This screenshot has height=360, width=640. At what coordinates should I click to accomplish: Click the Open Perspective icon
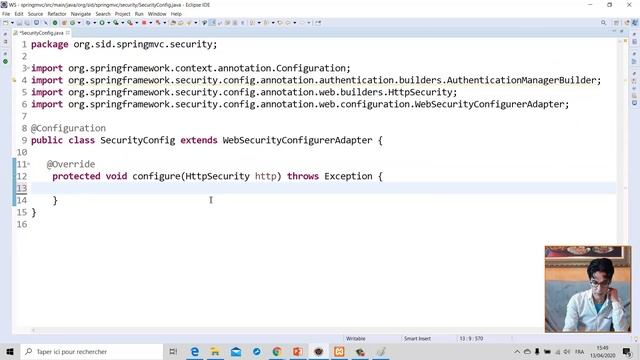(616, 23)
